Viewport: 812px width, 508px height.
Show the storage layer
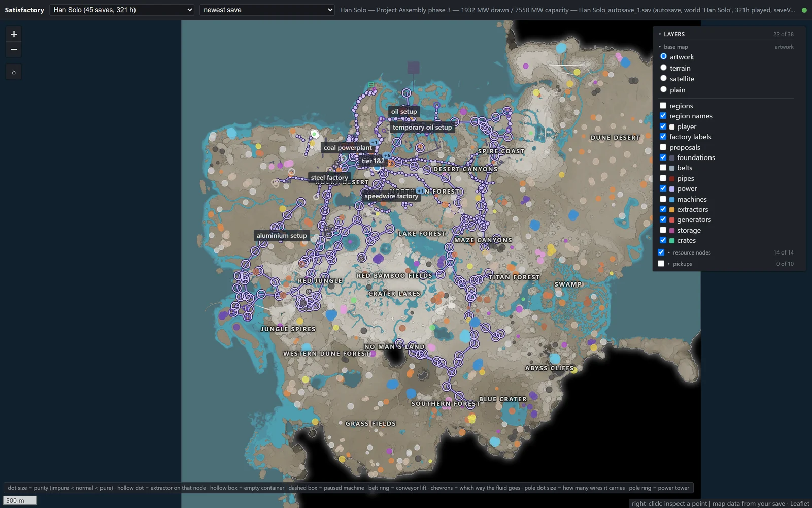[x=663, y=230]
